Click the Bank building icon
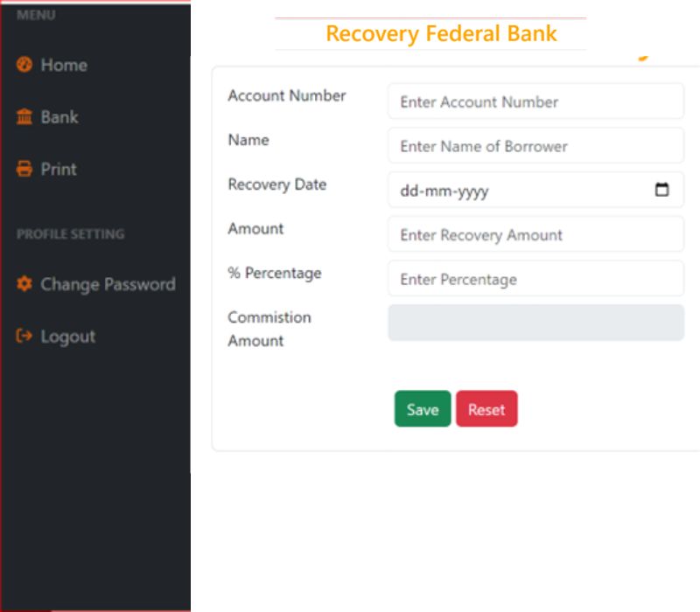 (24, 117)
